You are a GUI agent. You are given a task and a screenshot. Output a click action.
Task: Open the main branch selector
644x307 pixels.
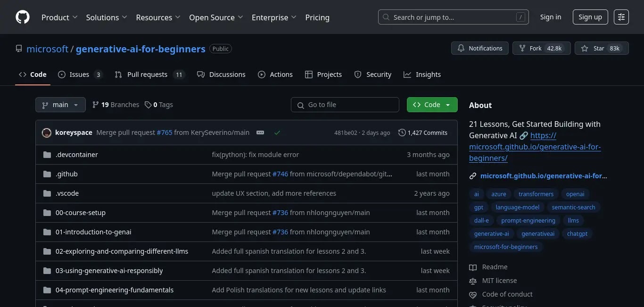60,105
